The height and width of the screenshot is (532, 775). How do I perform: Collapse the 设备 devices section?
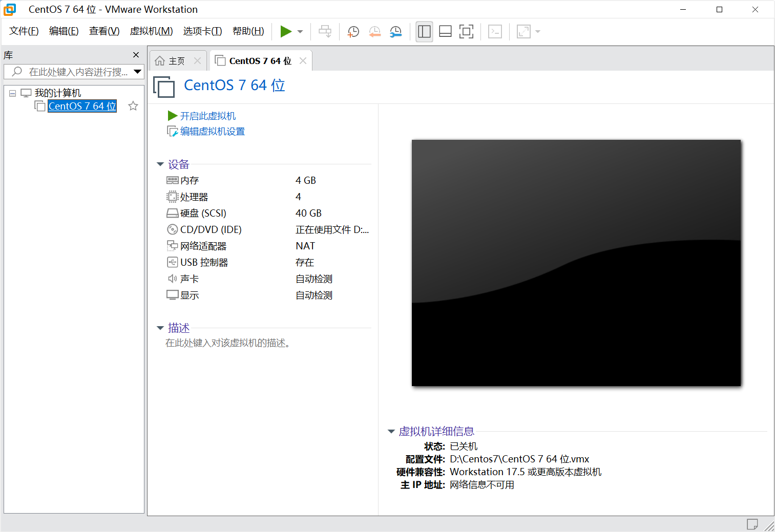[160, 164]
